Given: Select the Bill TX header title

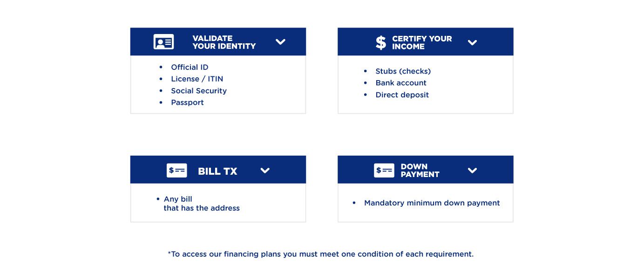Looking at the screenshot, I should click(217, 171).
